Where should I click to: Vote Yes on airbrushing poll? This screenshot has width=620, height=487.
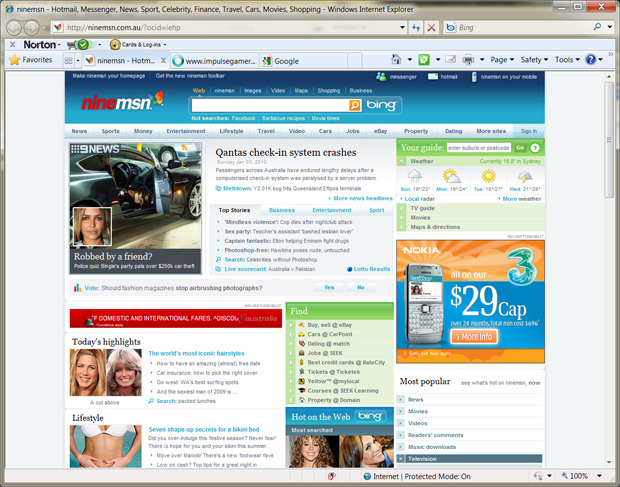(x=329, y=287)
